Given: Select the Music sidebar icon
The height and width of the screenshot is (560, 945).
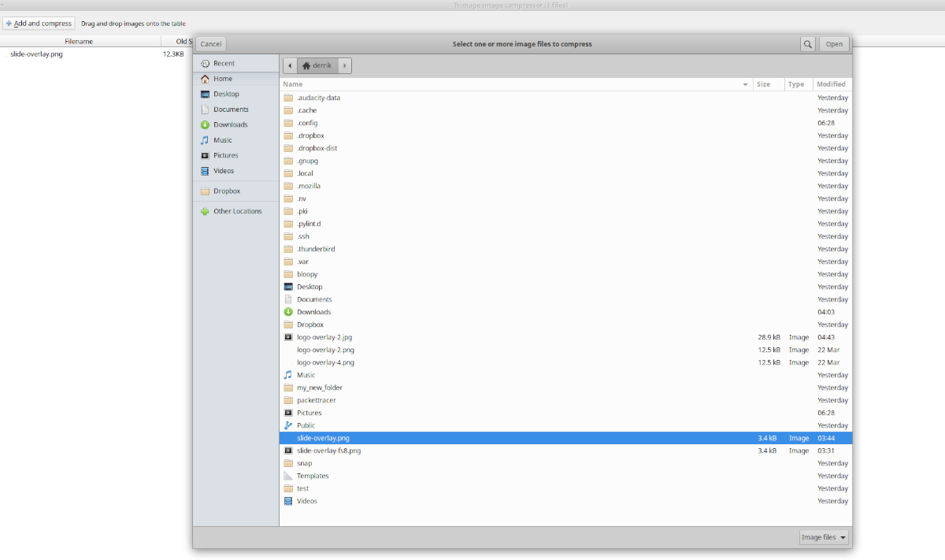Looking at the screenshot, I should pos(207,139).
